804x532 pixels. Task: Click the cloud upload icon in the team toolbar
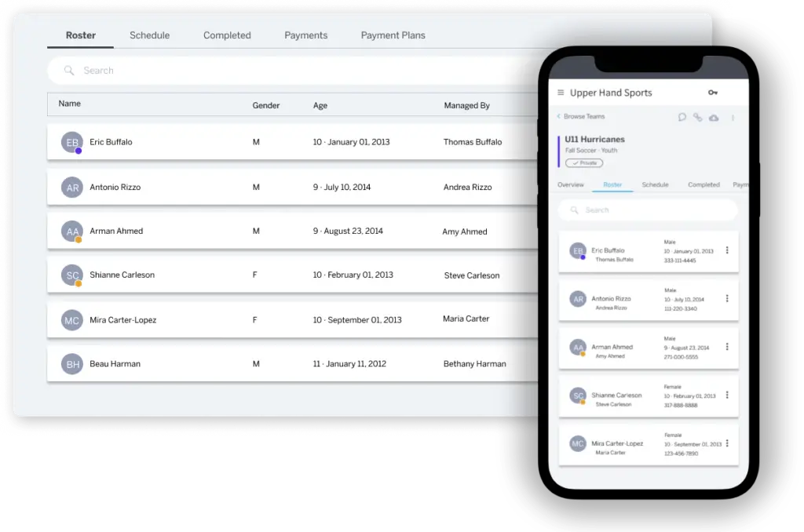tap(714, 118)
